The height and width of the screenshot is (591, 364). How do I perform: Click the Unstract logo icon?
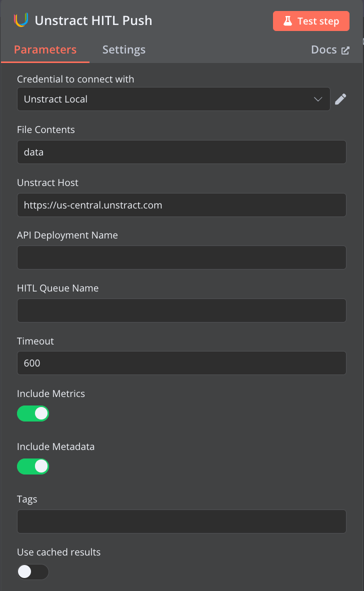pyautogui.click(x=21, y=20)
